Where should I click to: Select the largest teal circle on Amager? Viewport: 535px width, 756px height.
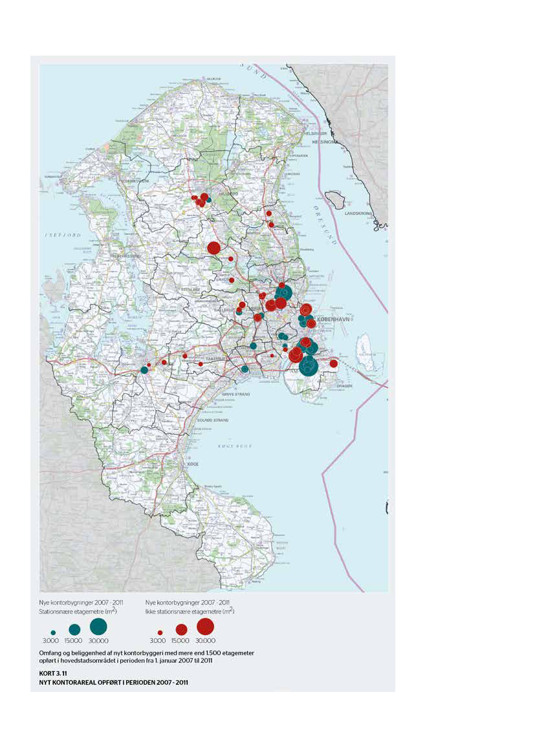point(309,366)
